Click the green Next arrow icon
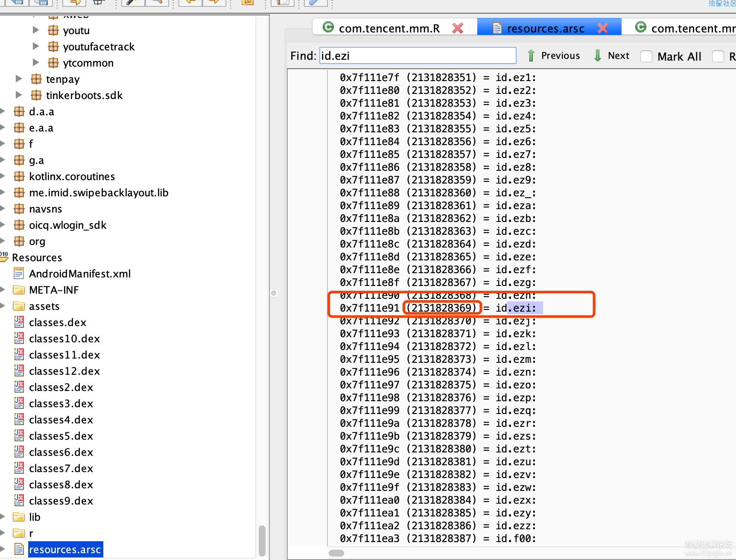The image size is (736, 560). [x=598, y=55]
